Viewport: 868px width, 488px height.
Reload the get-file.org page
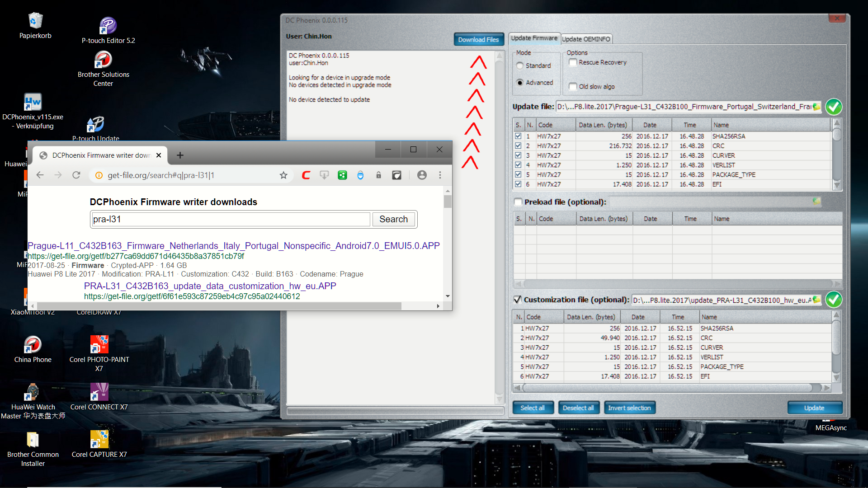pyautogui.click(x=76, y=175)
